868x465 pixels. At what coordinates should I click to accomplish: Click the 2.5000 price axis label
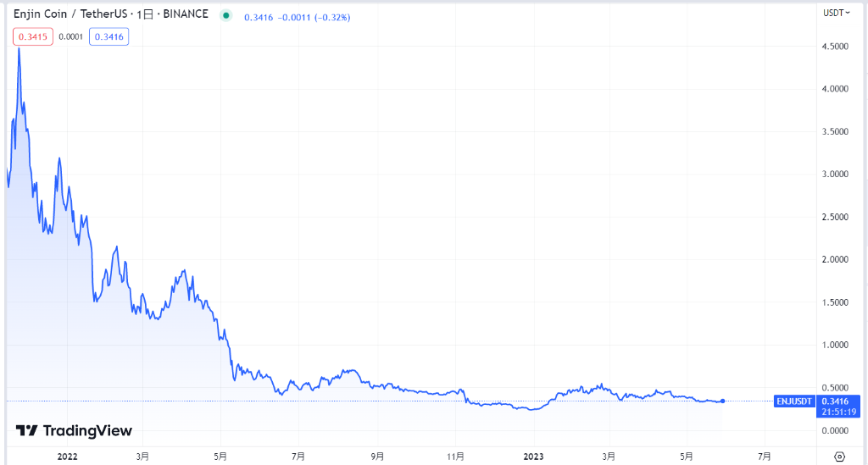[835, 217]
